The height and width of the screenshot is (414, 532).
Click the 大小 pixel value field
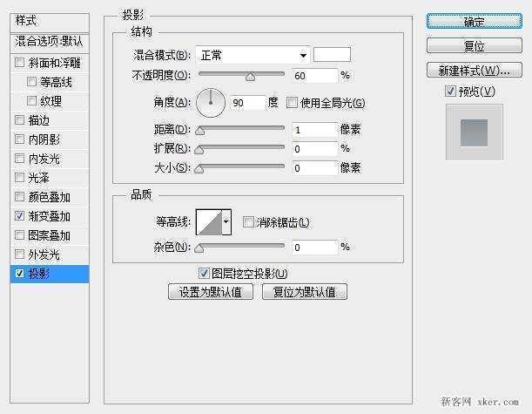tap(315, 168)
